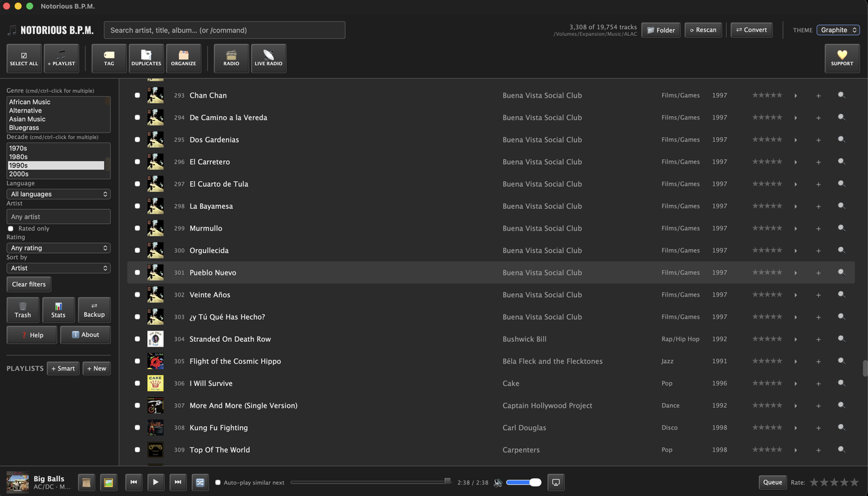Screen dimensions: 868x496
Task: Open Live Radio
Action: (269, 58)
